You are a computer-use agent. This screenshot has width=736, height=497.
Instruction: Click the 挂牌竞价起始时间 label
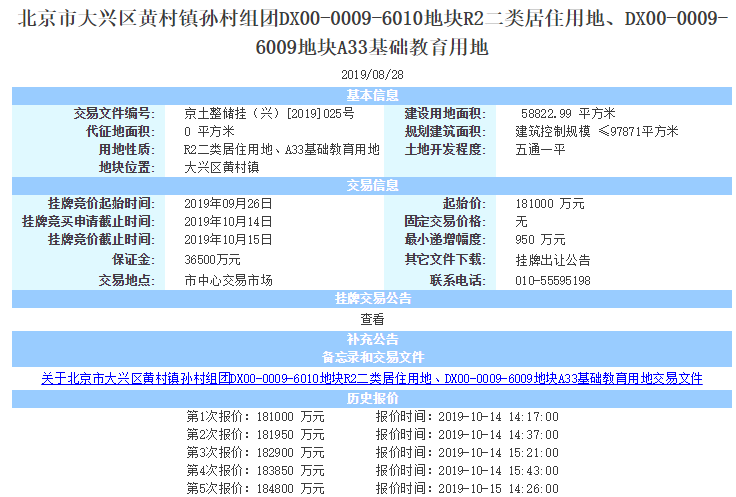click(x=101, y=204)
